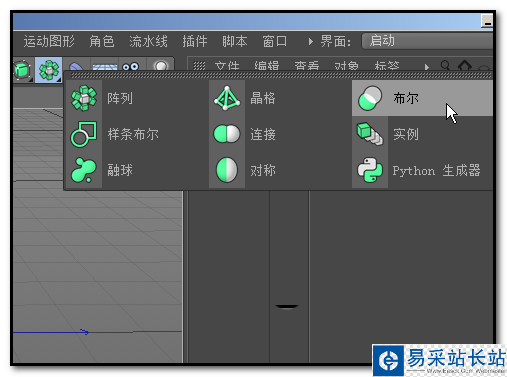The height and width of the screenshot is (377, 507).
Task: Select the 实例 label in popup
Action: coord(406,134)
